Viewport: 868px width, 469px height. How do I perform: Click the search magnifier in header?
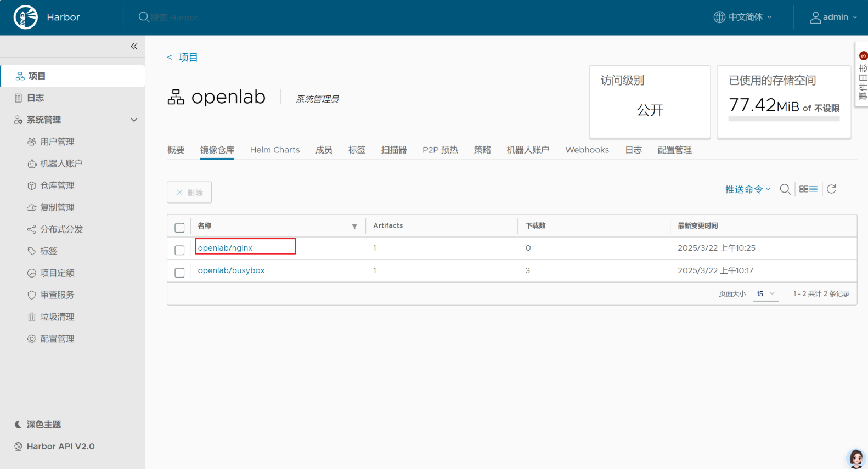coord(144,17)
